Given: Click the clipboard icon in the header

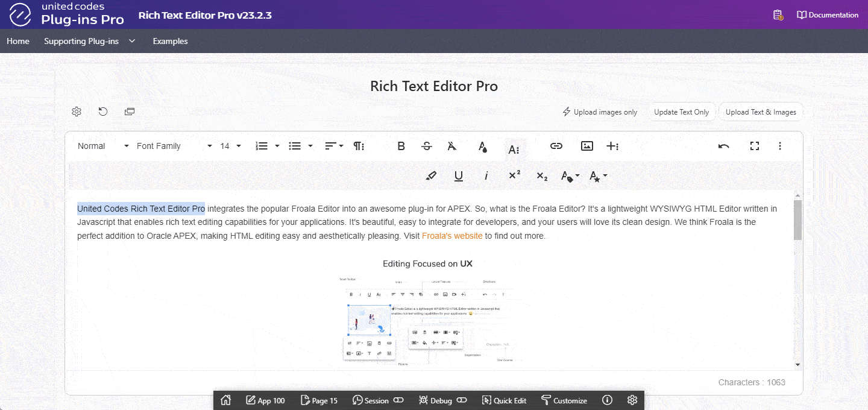Looking at the screenshot, I should click(778, 15).
